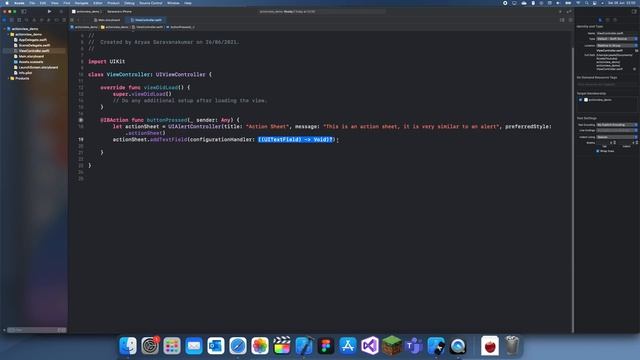The width and height of the screenshot is (640, 360).
Task: Select Main.storyboard in navigator
Action: (x=31, y=56)
